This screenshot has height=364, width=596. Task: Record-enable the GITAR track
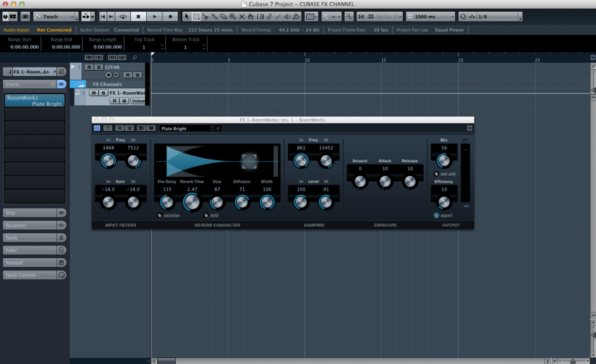[x=109, y=75]
